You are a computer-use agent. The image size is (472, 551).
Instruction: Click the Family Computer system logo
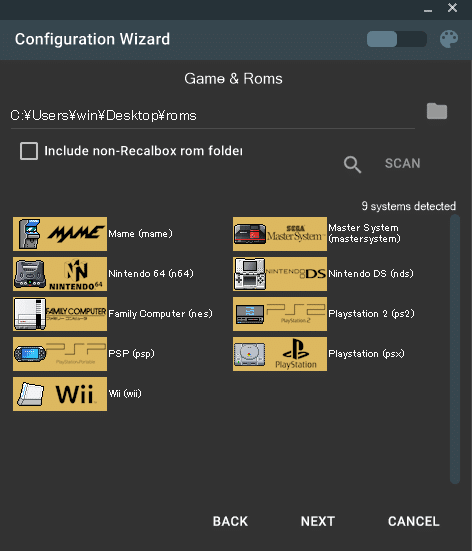pos(60,314)
